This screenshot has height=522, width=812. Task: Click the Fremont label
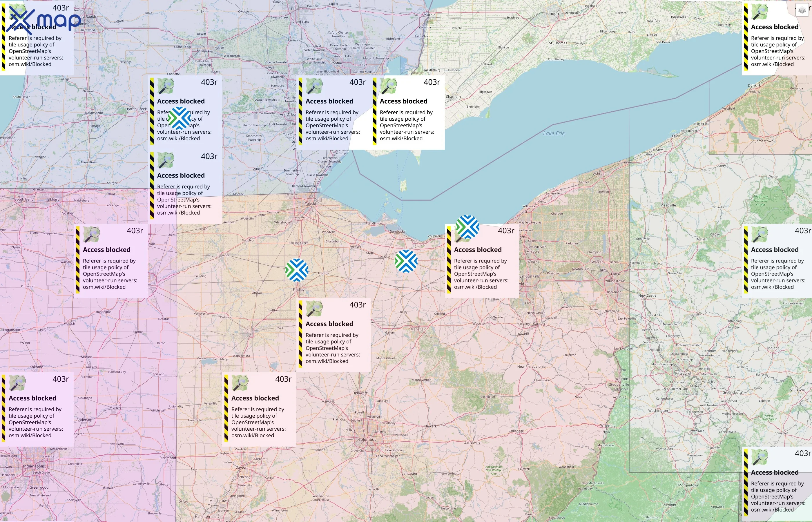(x=355, y=246)
